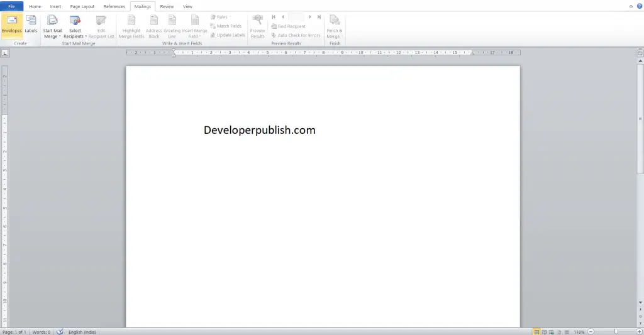Viewport: 644px width, 335px height.
Task: Click the horizontal ruler first-line indent marker
Action: (174, 50)
